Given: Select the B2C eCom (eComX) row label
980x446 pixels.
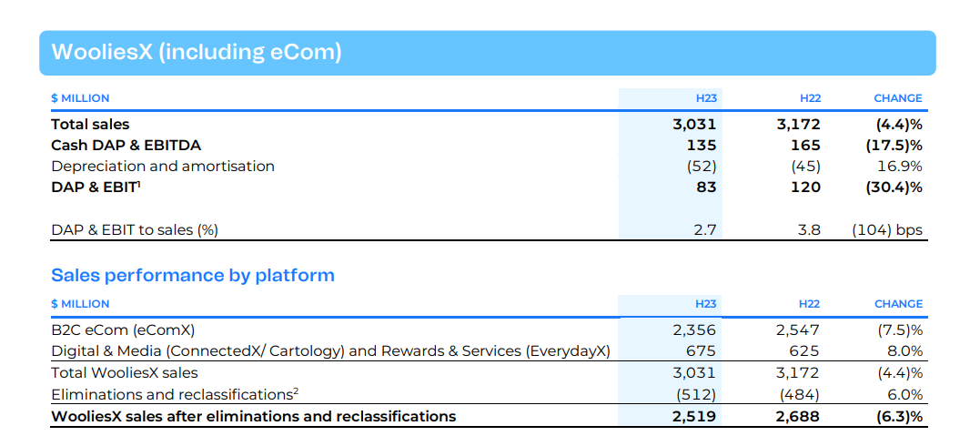Looking at the screenshot, I should tap(123, 329).
